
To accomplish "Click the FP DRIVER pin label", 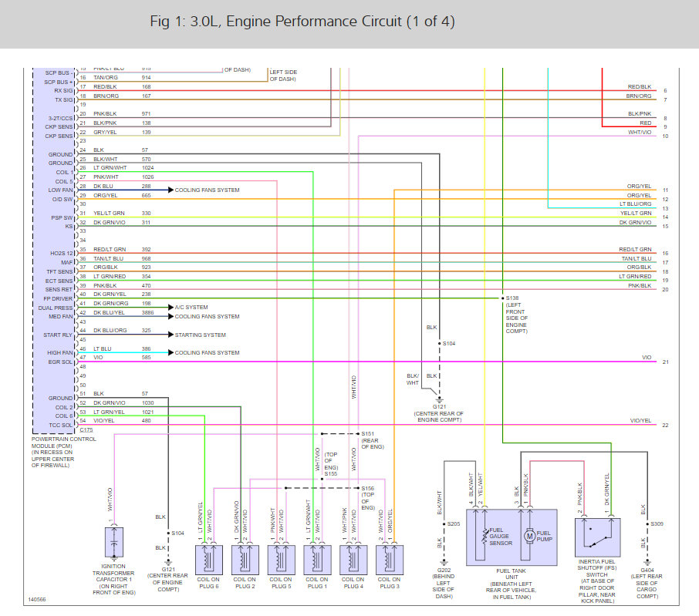I will (x=58, y=299).
